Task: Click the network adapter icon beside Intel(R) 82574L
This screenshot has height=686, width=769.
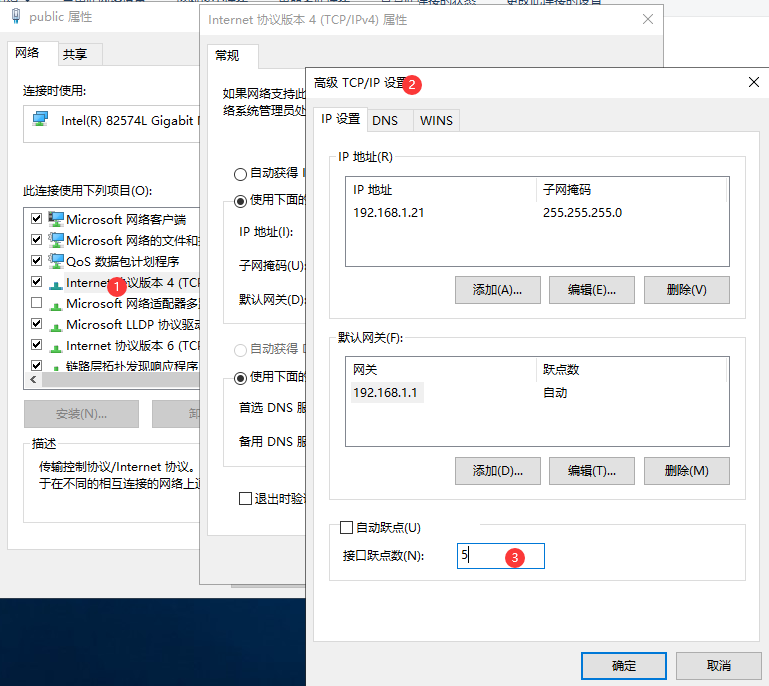Action: point(40,120)
